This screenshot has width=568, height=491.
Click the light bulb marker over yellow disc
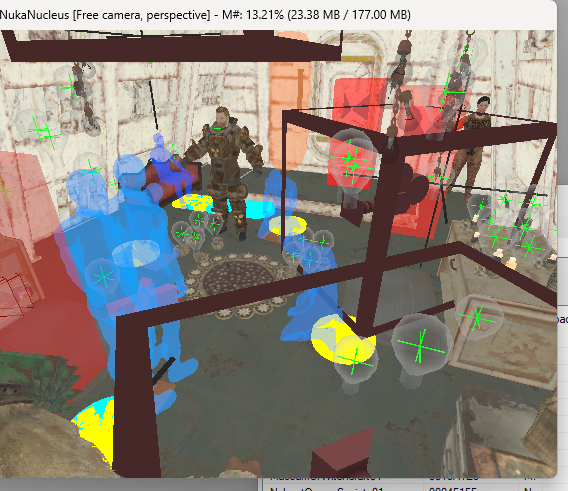click(x=355, y=361)
